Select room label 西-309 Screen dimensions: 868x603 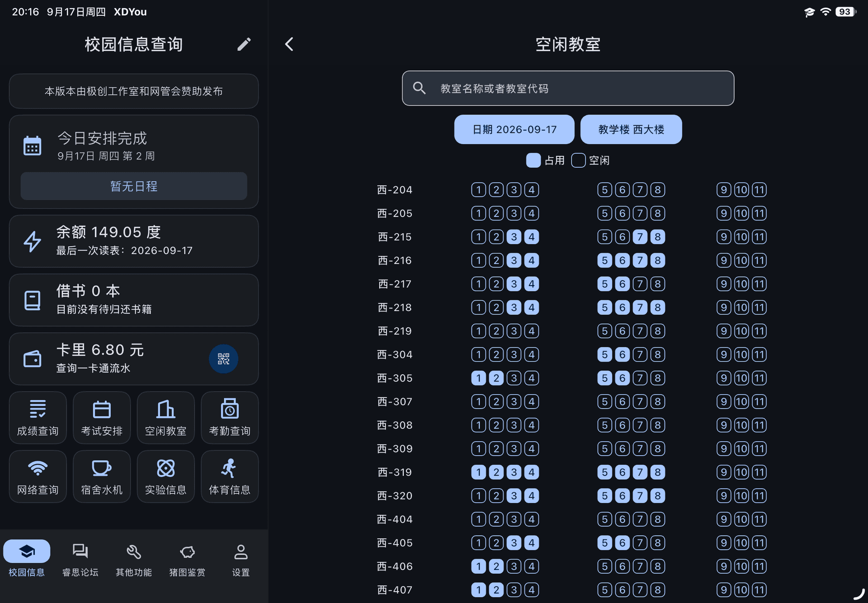(395, 448)
